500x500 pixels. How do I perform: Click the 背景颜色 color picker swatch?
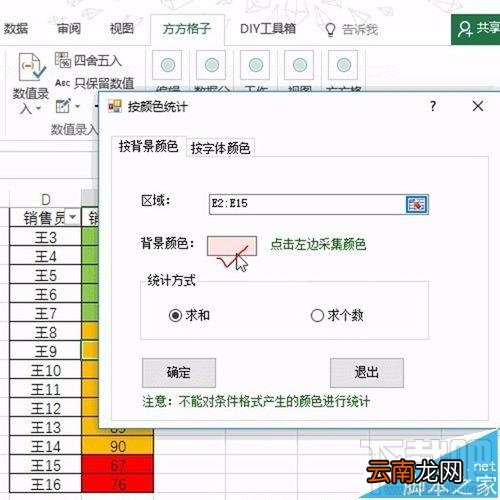point(232,246)
